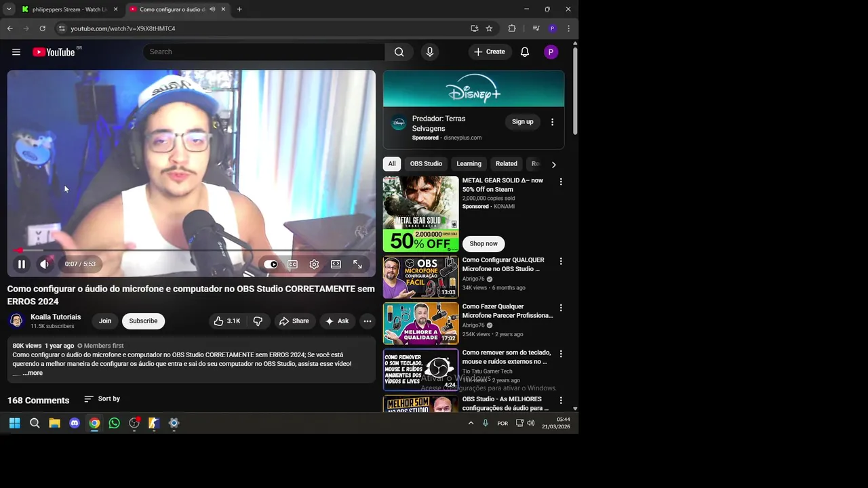868x488 pixels.
Task: Select the All filter chip
Action: 392,164
